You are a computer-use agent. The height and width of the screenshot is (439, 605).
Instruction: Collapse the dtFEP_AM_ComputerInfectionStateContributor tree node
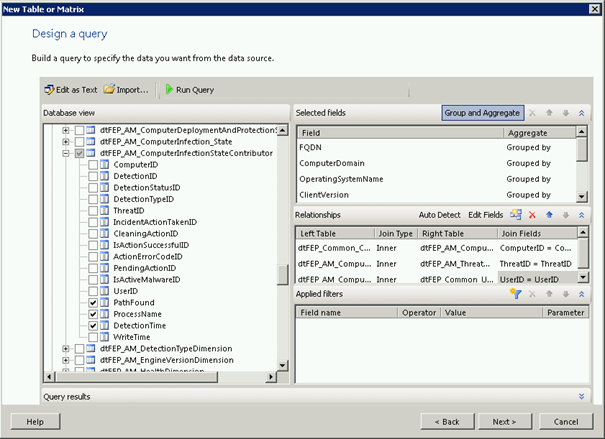pyautogui.click(x=66, y=154)
